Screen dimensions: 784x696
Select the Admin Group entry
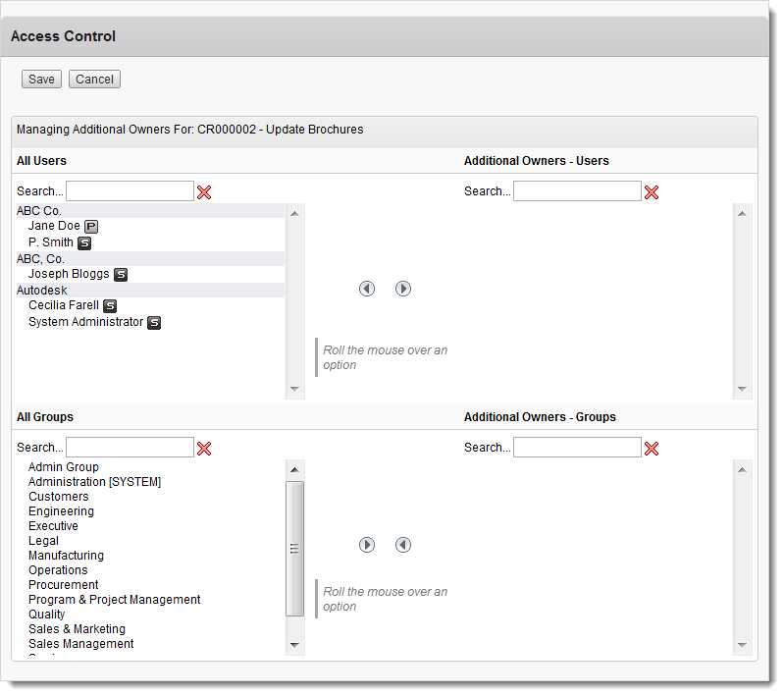tap(64, 467)
